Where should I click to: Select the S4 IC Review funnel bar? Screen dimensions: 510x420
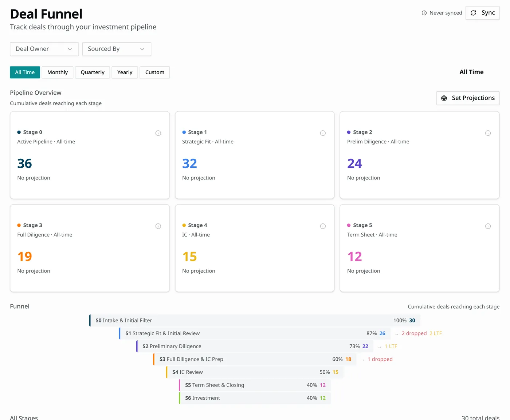[255, 372]
